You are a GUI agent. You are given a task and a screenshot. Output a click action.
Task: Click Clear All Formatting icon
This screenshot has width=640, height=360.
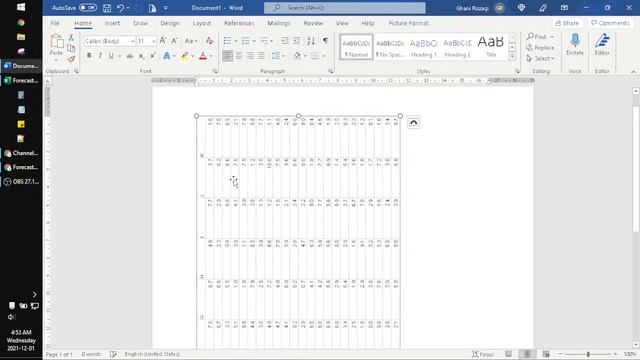coord(209,41)
